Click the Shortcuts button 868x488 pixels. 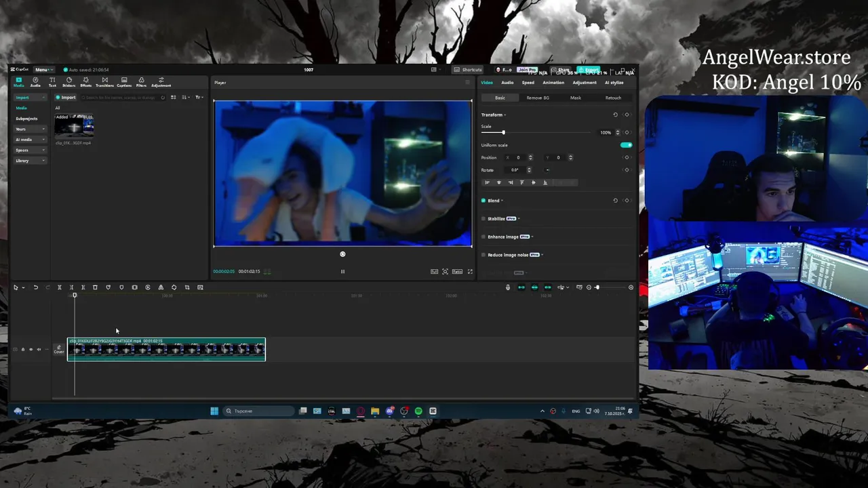coord(468,70)
